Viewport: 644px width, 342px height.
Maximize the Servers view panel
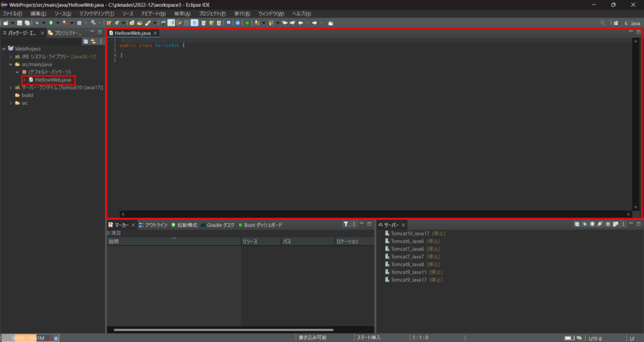(639, 224)
